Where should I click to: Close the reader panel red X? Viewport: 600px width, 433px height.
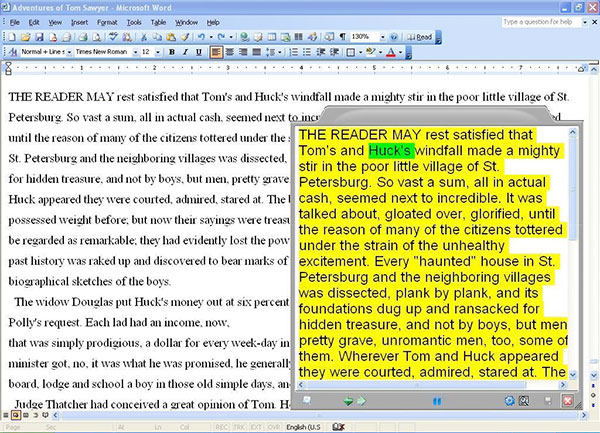567,401
